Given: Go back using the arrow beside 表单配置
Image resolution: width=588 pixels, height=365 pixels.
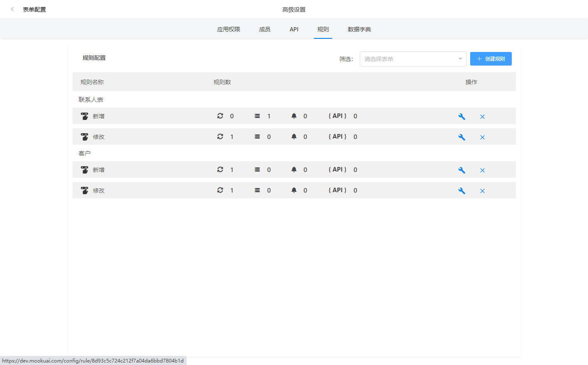Looking at the screenshot, I should point(12,9).
